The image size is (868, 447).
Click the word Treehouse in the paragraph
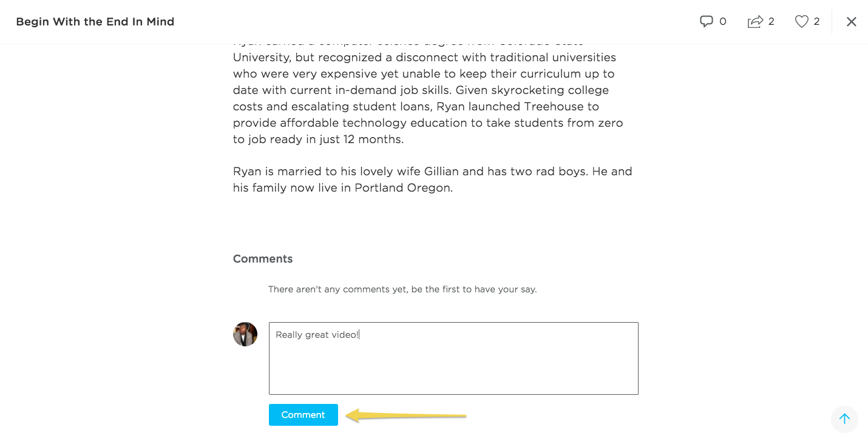click(561, 107)
